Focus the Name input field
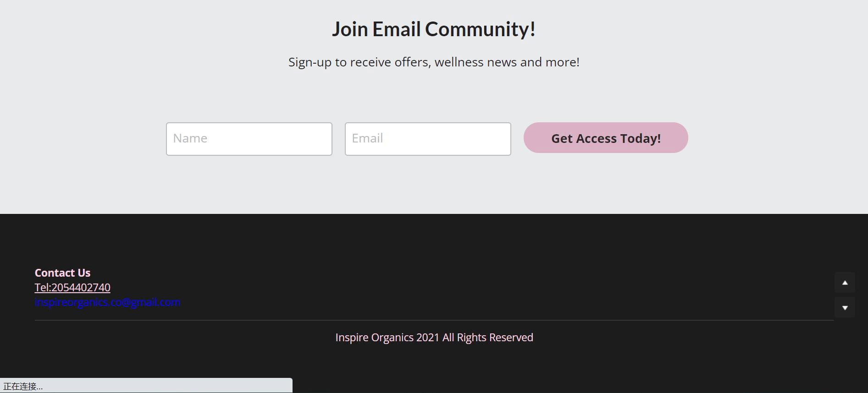 (x=249, y=139)
